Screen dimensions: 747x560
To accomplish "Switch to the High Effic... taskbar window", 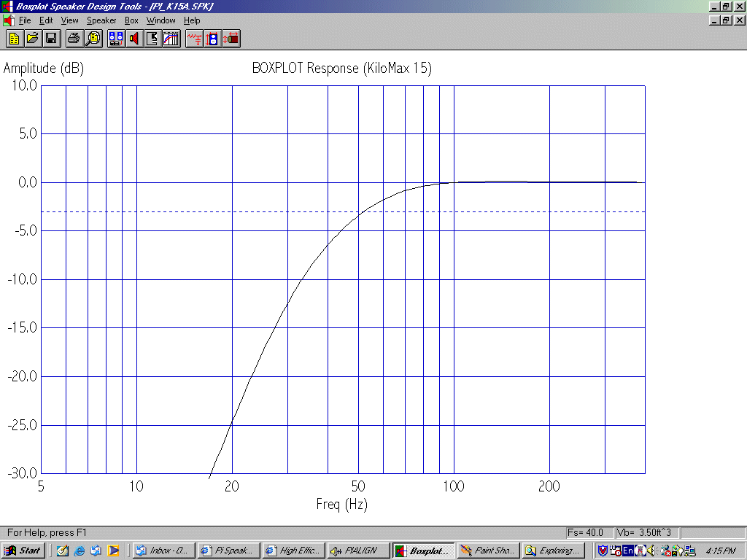I will pos(293,551).
